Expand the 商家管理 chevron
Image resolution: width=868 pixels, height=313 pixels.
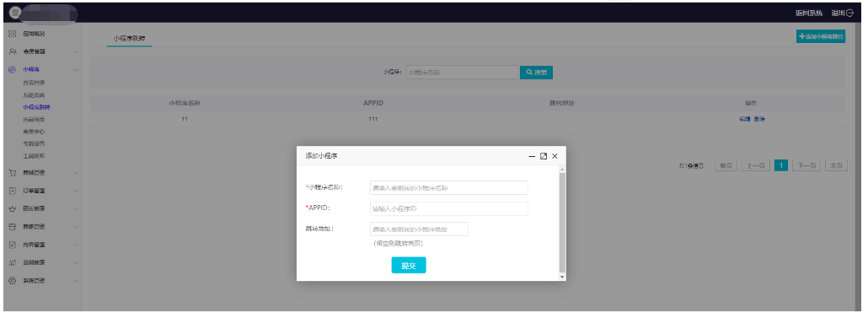[75, 227]
